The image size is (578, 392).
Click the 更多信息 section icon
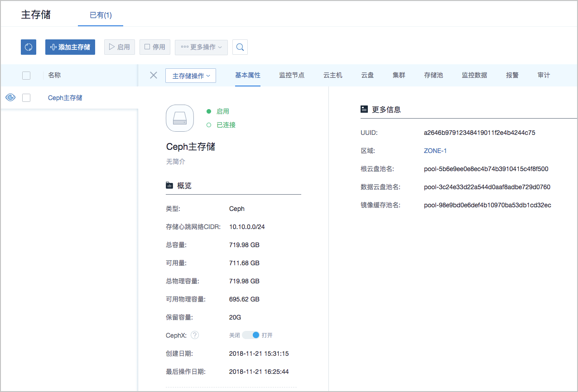[x=364, y=110]
